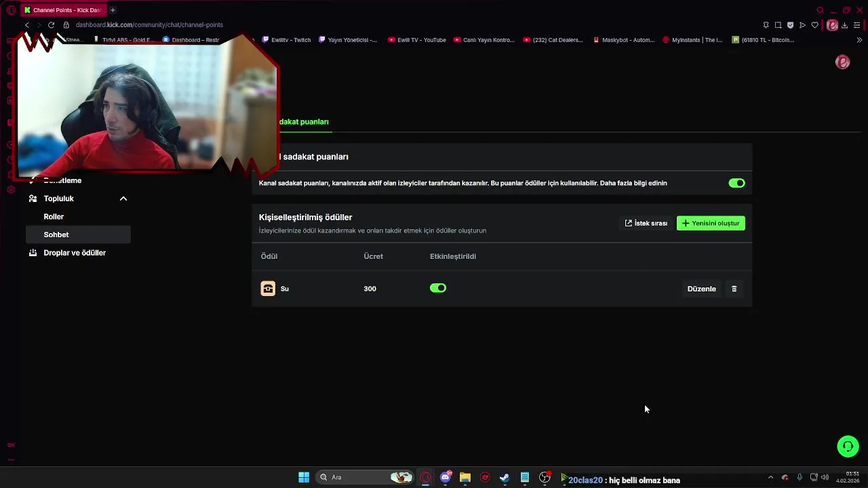Open File Explorer from the taskbar
Image resolution: width=868 pixels, height=488 pixels.
coord(465,477)
